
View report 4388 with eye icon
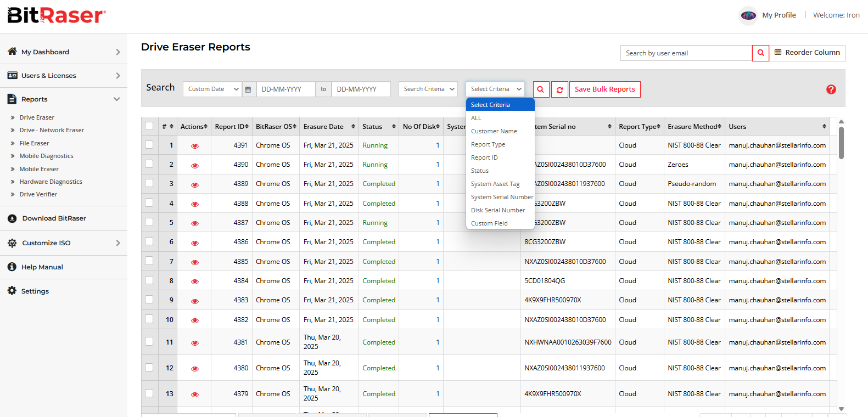tap(195, 204)
